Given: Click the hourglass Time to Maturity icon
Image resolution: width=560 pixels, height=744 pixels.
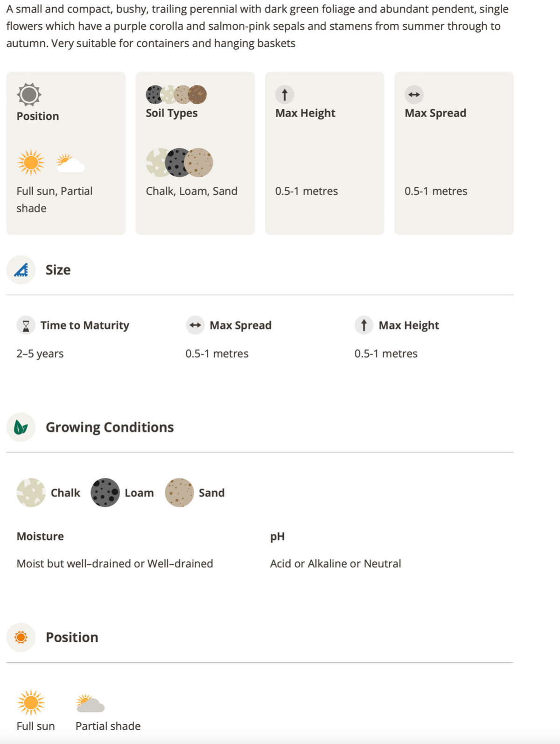Looking at the screenshot, I should point(26,325).
